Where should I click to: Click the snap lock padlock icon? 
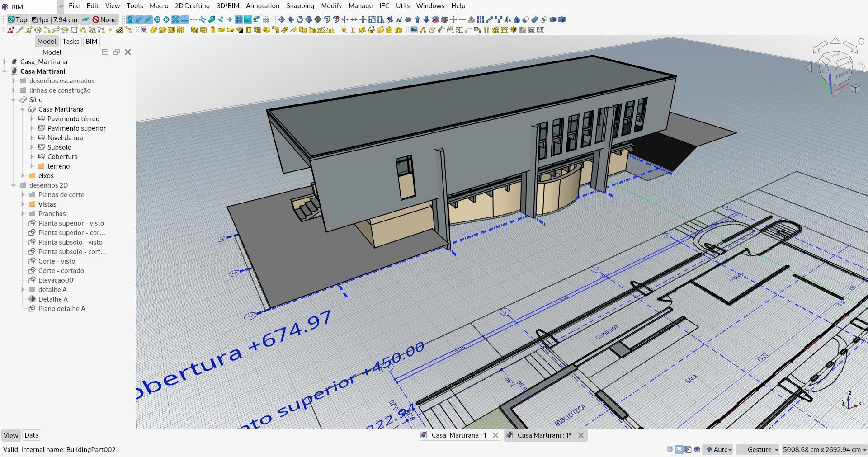pyautogui.click(x=130, y=20)
